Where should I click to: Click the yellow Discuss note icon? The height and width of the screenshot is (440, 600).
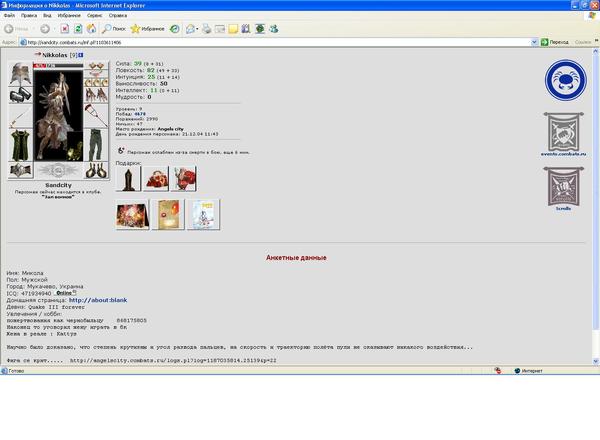pyautogui.click(x=233, y=29)
